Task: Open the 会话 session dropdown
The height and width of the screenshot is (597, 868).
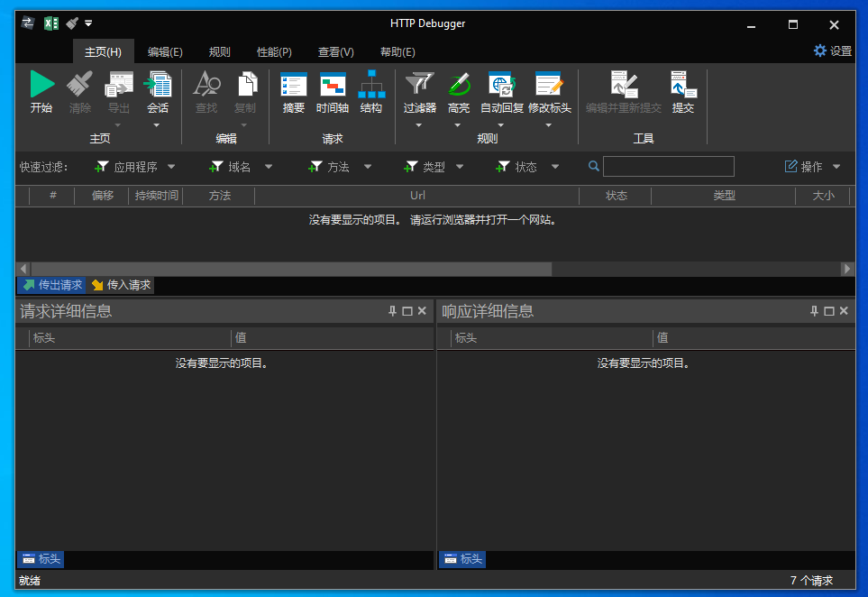Action: (x=157, y=125)
